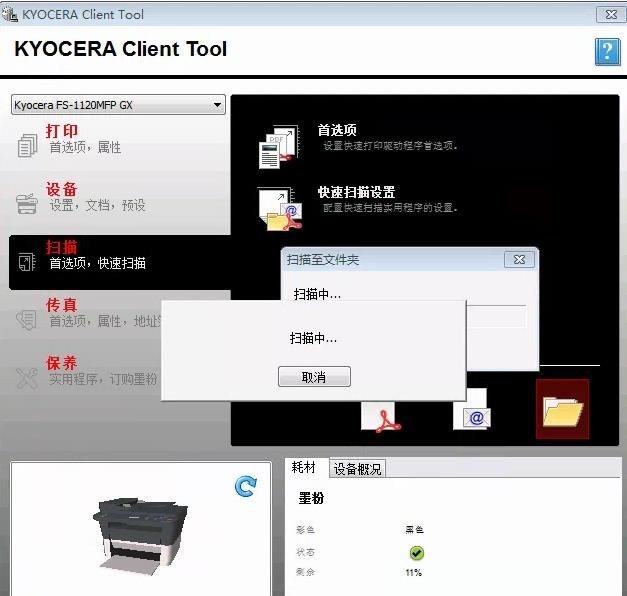Click the 首选项 heading in the black panel
The width and height of the screenshot is (627, 596).
click(x=337, y=130)
